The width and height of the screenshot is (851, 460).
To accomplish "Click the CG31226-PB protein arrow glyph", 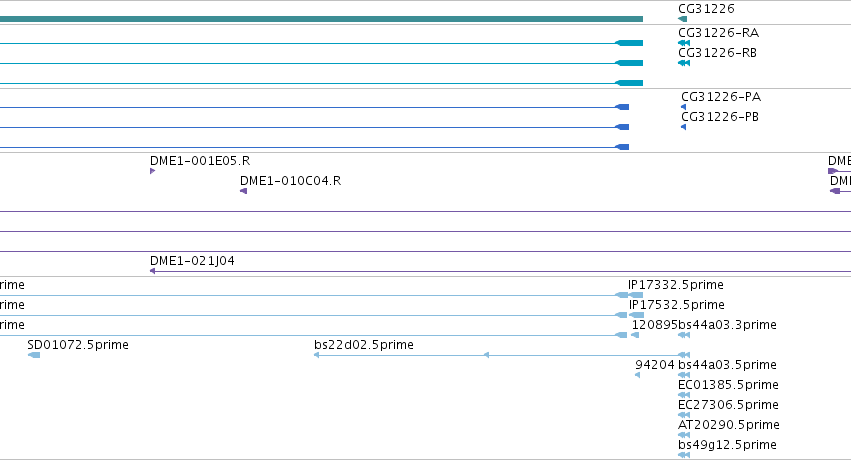I will [684, 127].
